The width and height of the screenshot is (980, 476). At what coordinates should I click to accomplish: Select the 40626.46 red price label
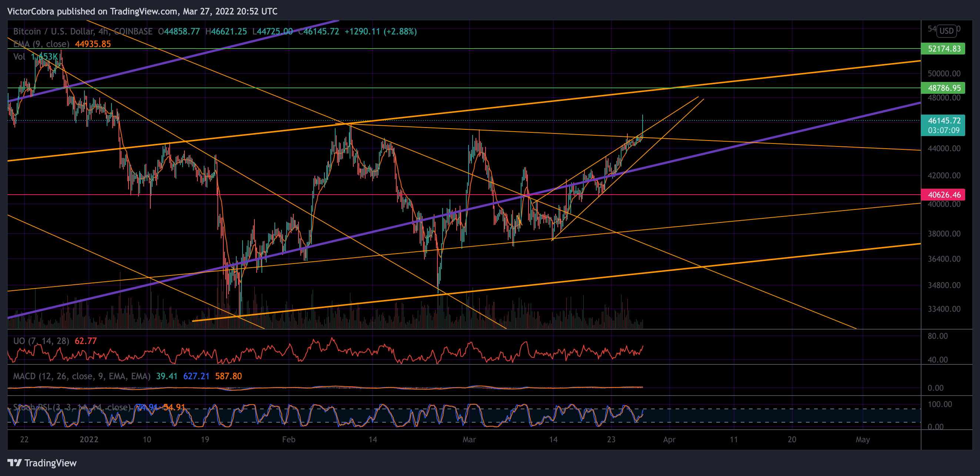[943, 195]
